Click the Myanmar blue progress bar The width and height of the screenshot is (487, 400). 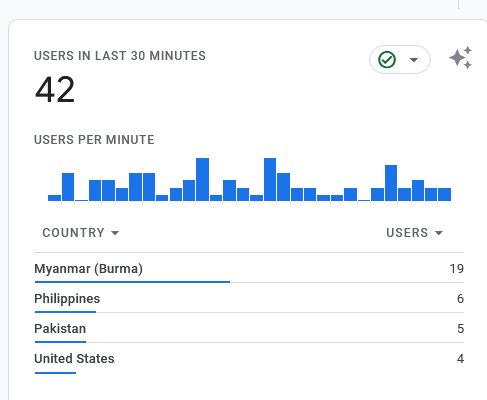132,282
